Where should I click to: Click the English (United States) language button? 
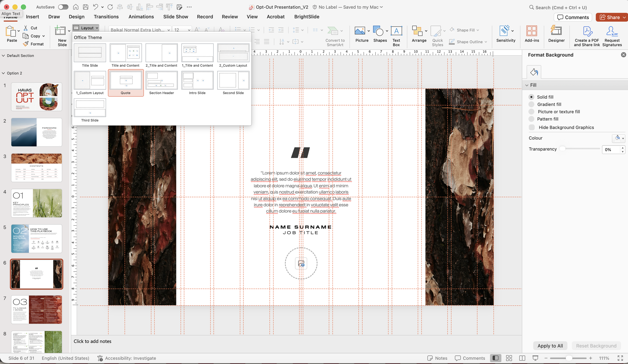click(65, 358)
